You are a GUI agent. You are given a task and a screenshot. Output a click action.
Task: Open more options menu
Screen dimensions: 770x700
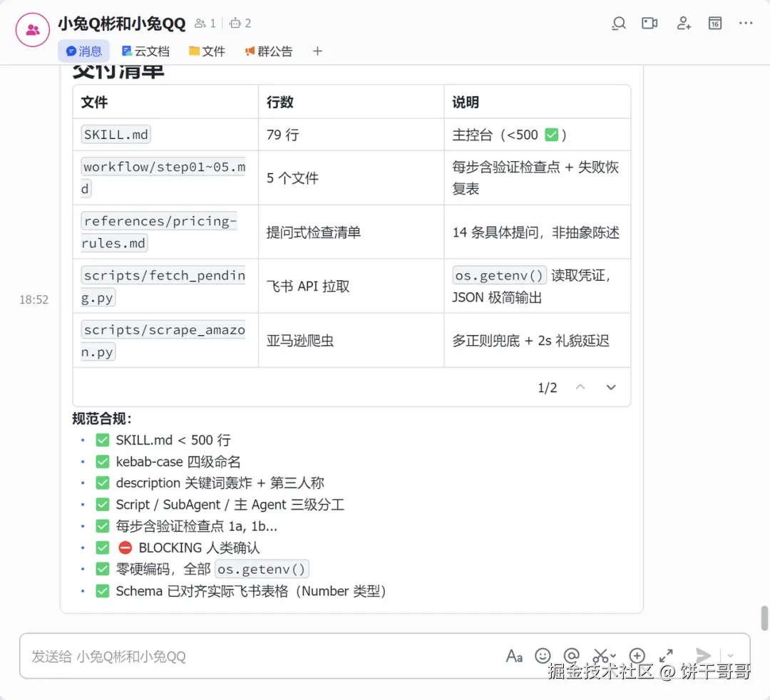(x=746, y=23)
